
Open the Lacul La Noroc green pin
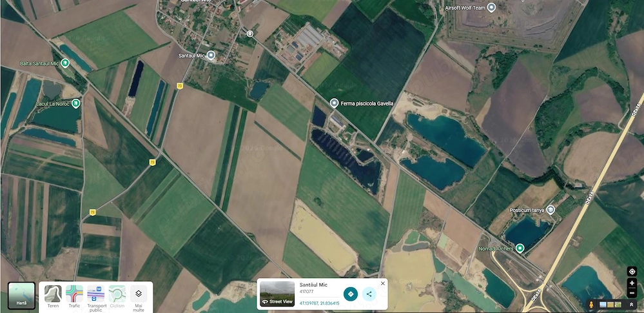click(75, 103)
